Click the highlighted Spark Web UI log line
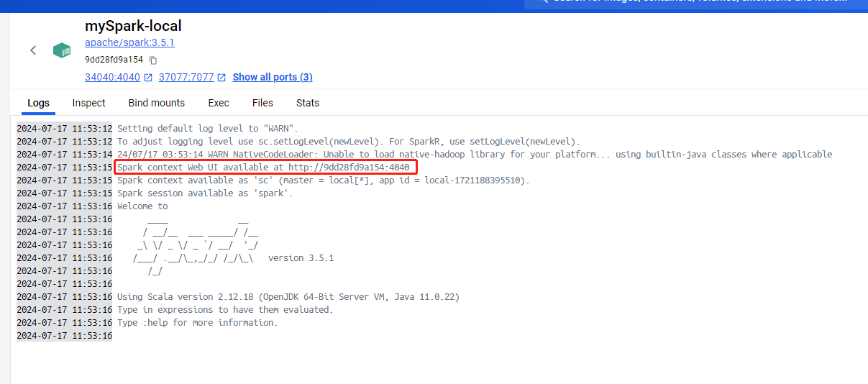 pos(263,168)
